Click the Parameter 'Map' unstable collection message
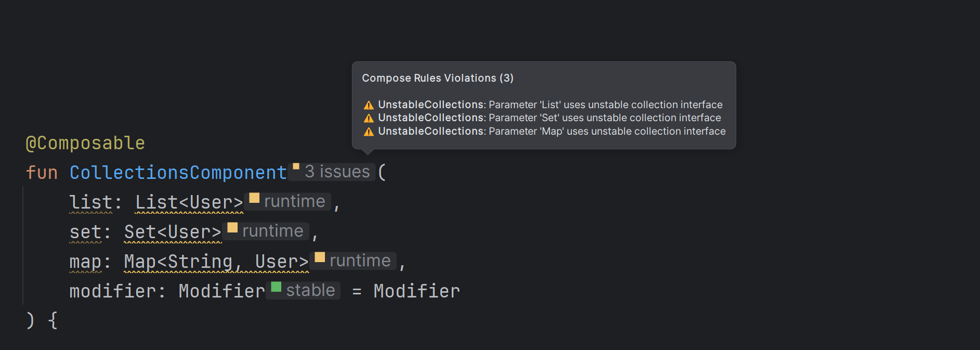Screen dimensions: 980x350 [x=607, y=132]
